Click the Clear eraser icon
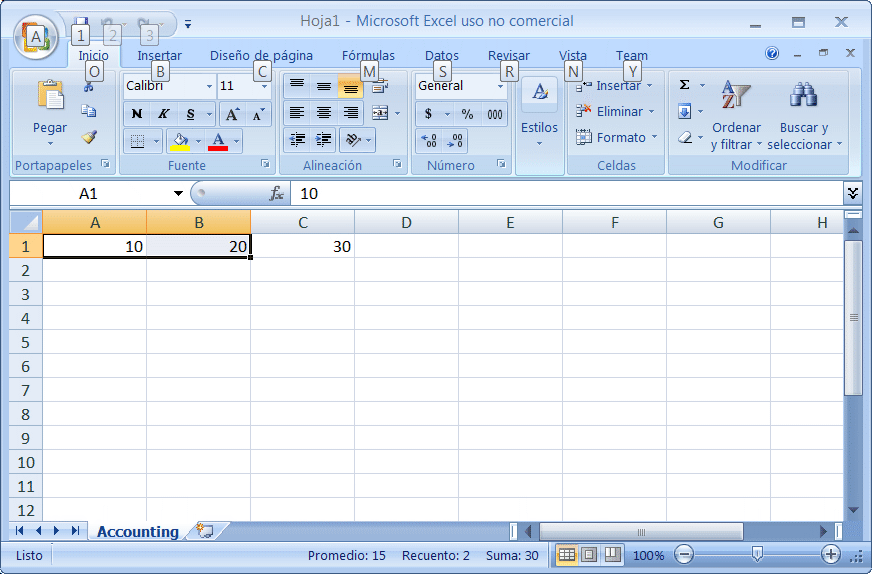This screenshot has height=574, width=872. 685,137
